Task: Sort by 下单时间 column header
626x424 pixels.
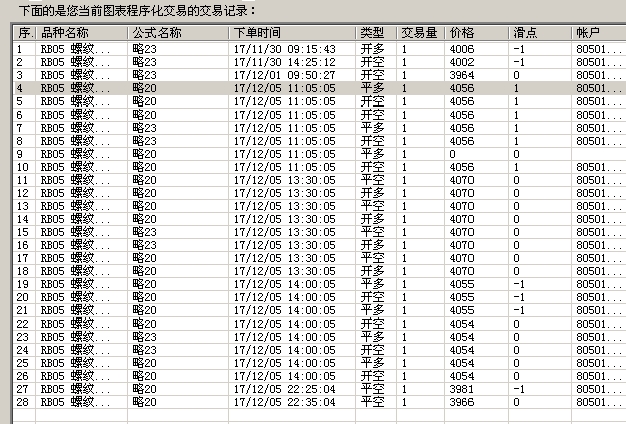Action: click(x=292, y=33)
